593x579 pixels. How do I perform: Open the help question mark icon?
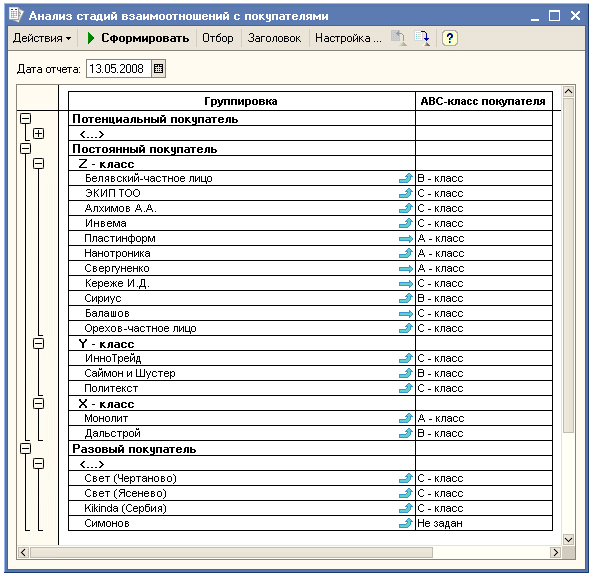[x=449, y=38]
